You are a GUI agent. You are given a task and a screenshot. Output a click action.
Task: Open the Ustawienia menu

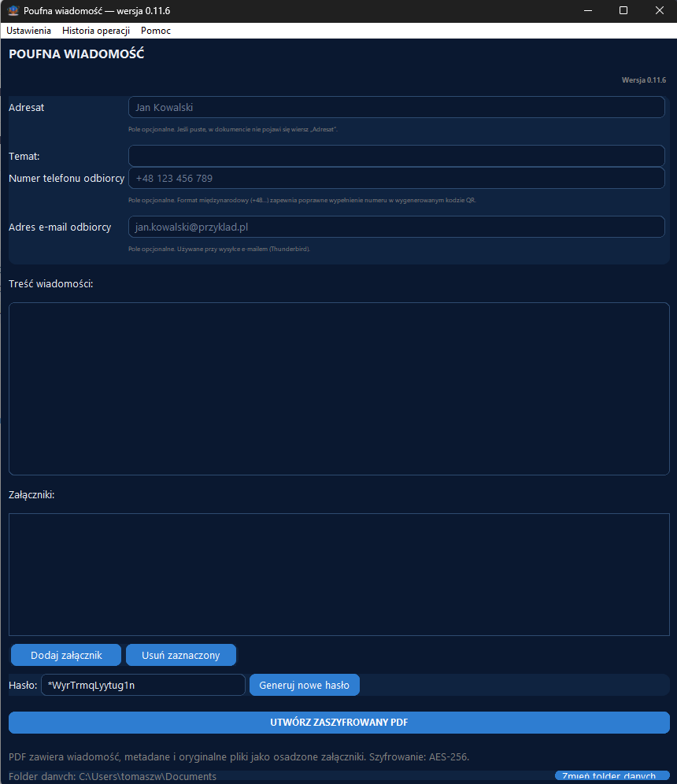pos(28,31)
